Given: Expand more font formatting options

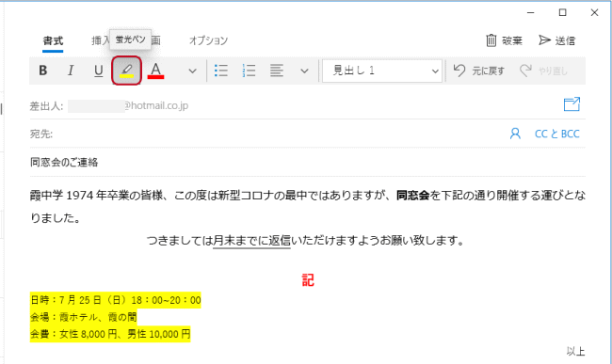Looking at the screenshot, I should coord(192,71).
